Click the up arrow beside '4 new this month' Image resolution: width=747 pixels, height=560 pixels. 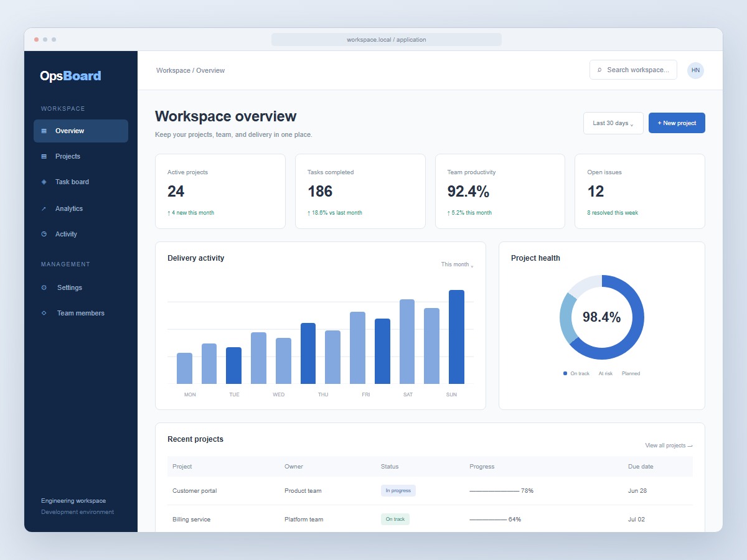(169, 213)
